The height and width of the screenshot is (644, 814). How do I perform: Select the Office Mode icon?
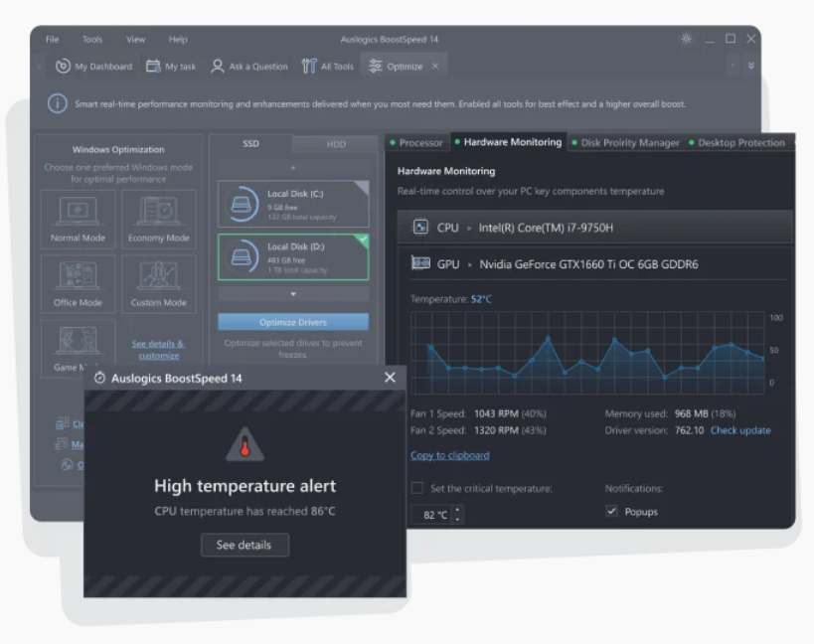coord(78,275)
